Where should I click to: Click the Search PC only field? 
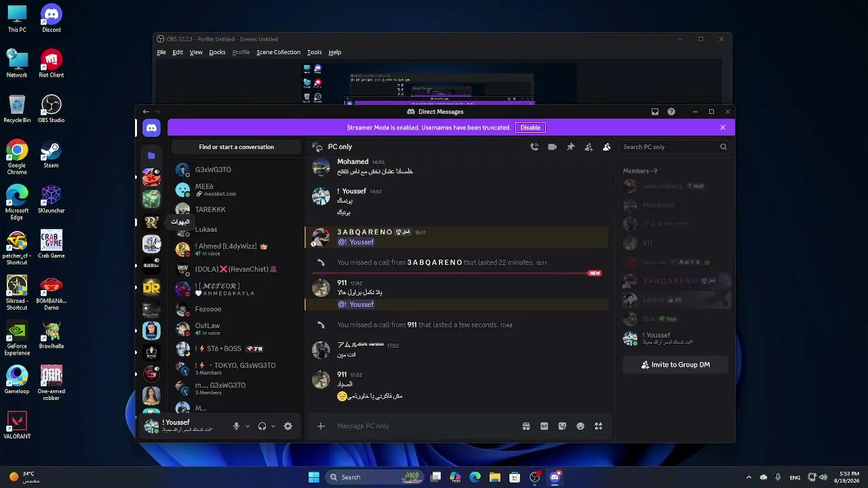point(675,147)
